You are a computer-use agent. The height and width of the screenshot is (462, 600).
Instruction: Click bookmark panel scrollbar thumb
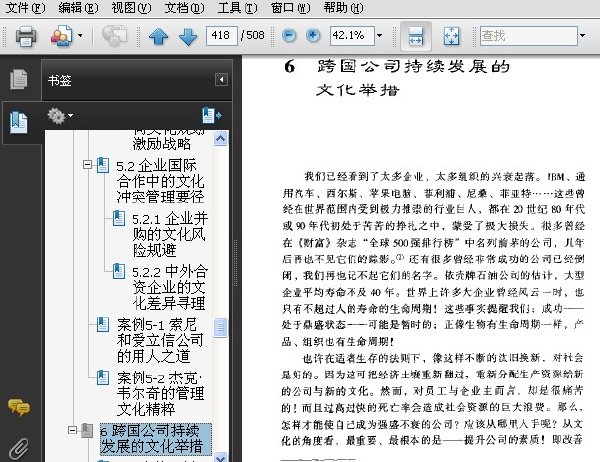(220, 327)
